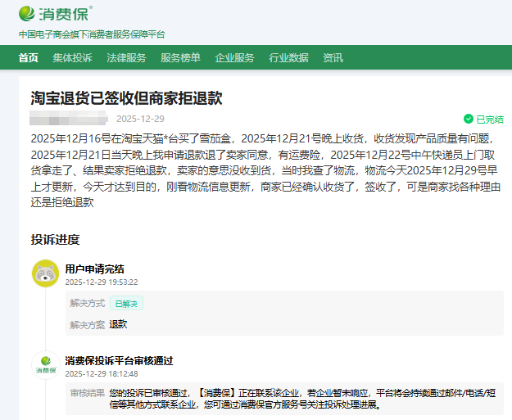Open the 资讯 nav item

333,57
